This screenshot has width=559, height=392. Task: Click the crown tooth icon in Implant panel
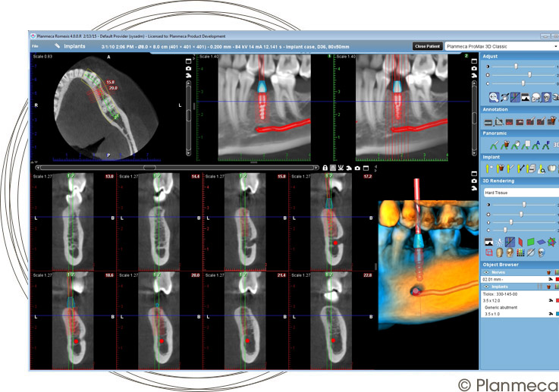(x=552, y=168)
